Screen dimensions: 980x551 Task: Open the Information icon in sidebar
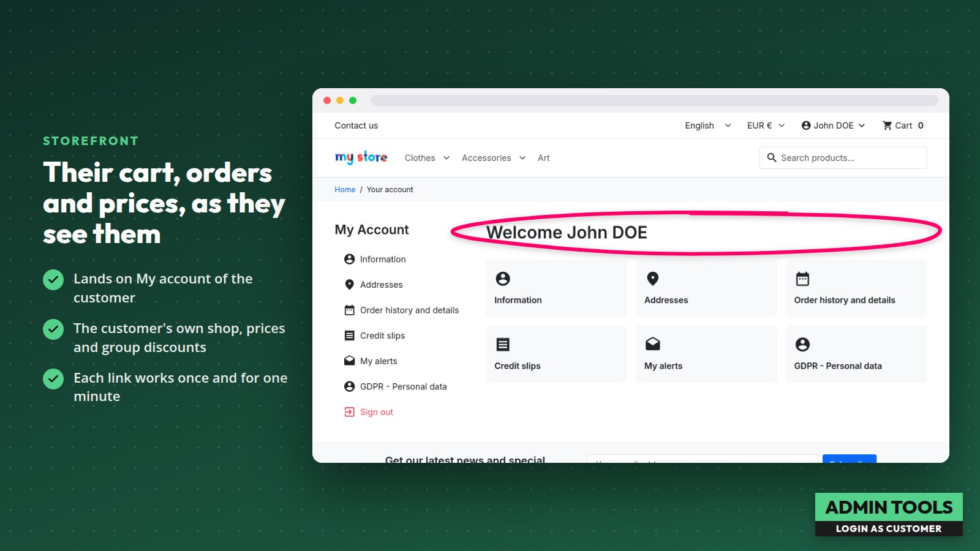point(349,259)
